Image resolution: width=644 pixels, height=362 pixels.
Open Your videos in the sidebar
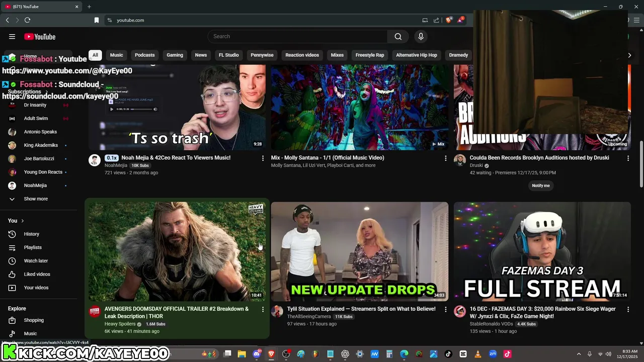pyautogui.click(x=35, y=288)
